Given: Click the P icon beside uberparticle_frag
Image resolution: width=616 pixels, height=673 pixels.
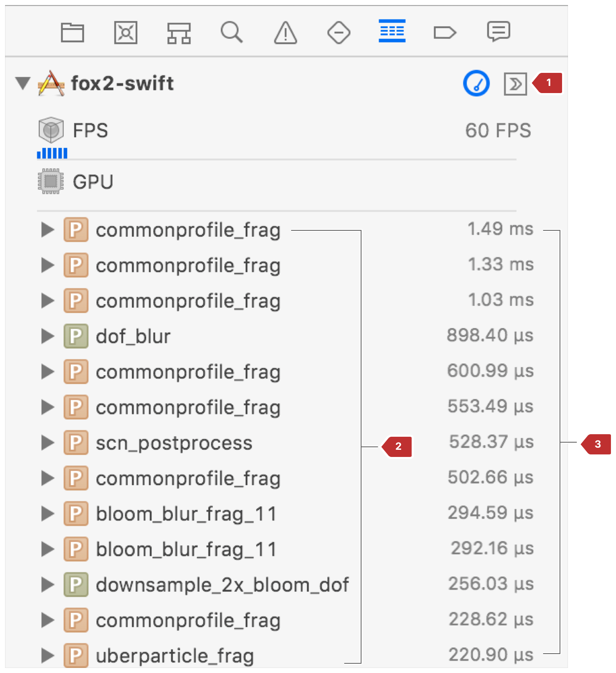Looking at the screenshot, I should point(76,655).
